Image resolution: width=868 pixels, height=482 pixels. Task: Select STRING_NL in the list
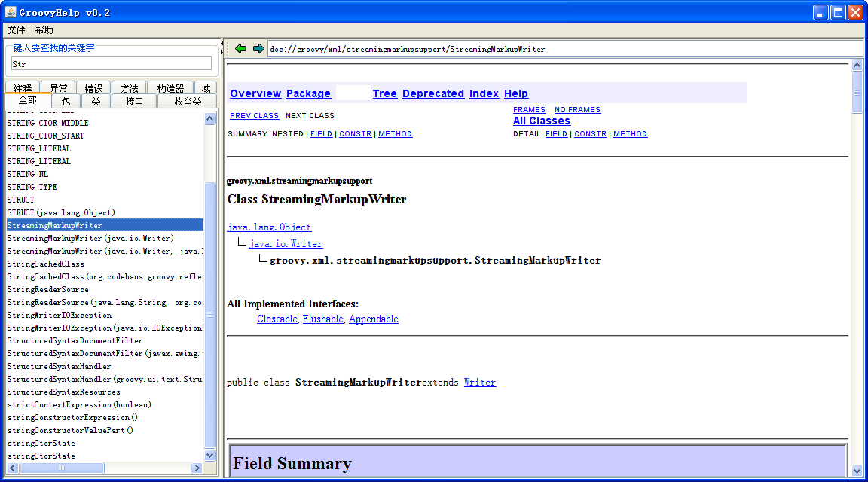[105, 174]
